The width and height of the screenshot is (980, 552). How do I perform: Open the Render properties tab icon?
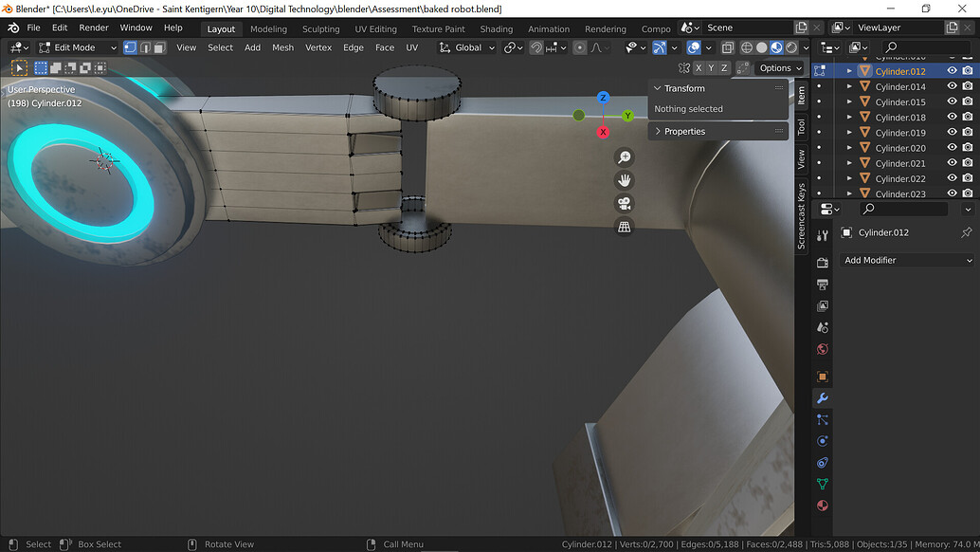tap(823, 263)
